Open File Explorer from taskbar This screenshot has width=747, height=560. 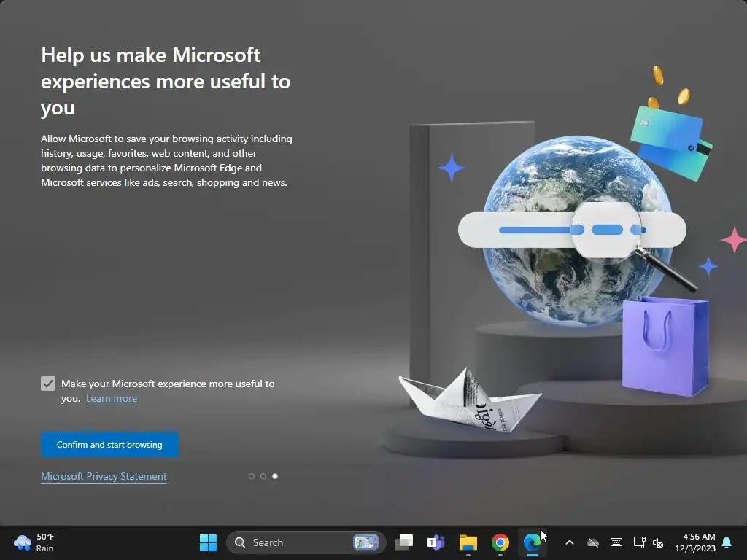468,542
